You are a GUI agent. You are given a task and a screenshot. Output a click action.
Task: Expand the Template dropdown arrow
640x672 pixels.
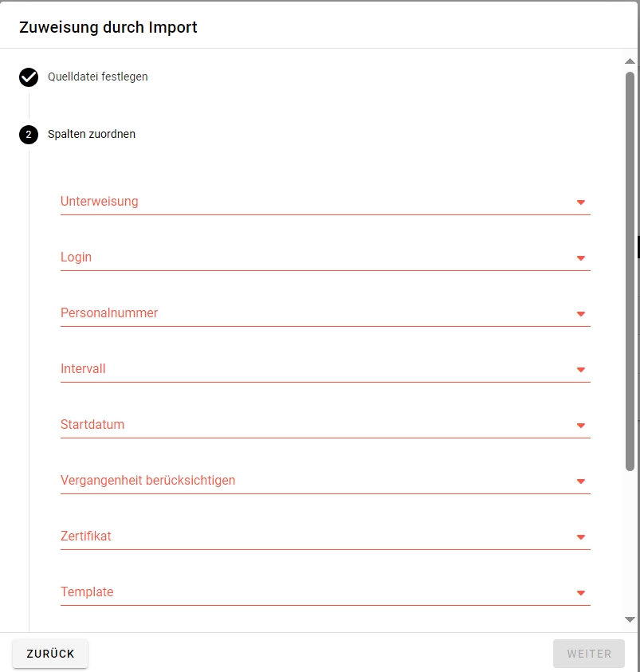(x=580, y=593)
